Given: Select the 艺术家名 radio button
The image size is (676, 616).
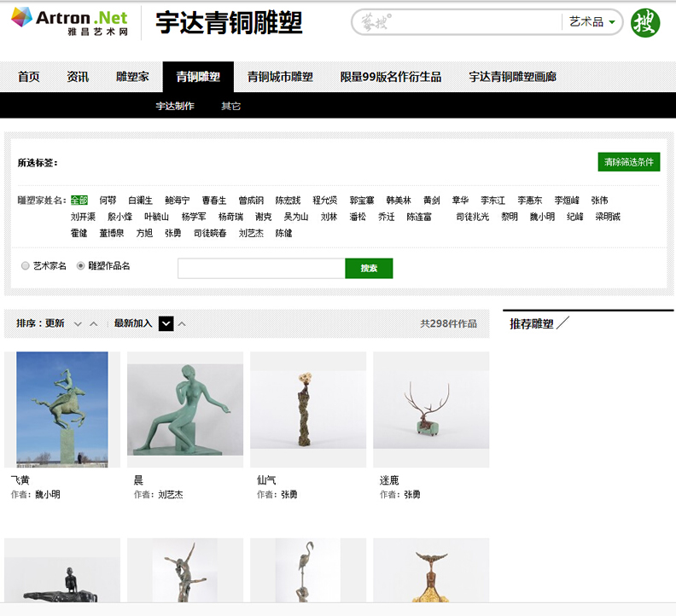Looking at the screenshot, I should 26,266.
